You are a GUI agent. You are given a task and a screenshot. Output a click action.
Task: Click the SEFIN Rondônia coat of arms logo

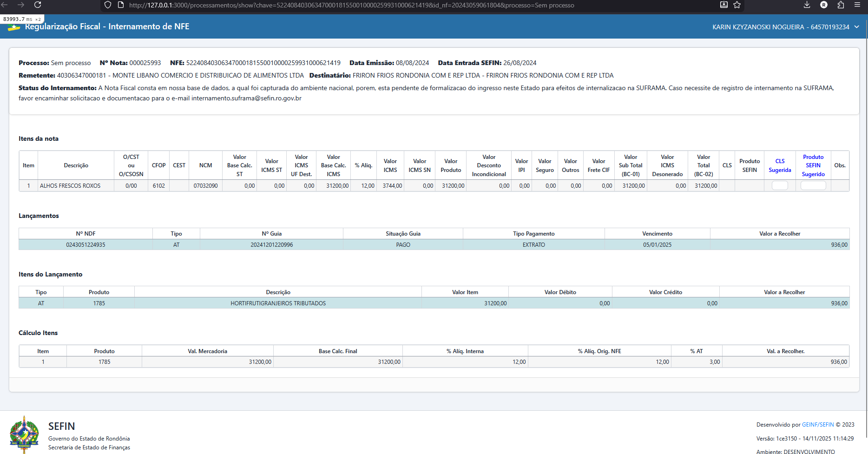tap(24, 434)
